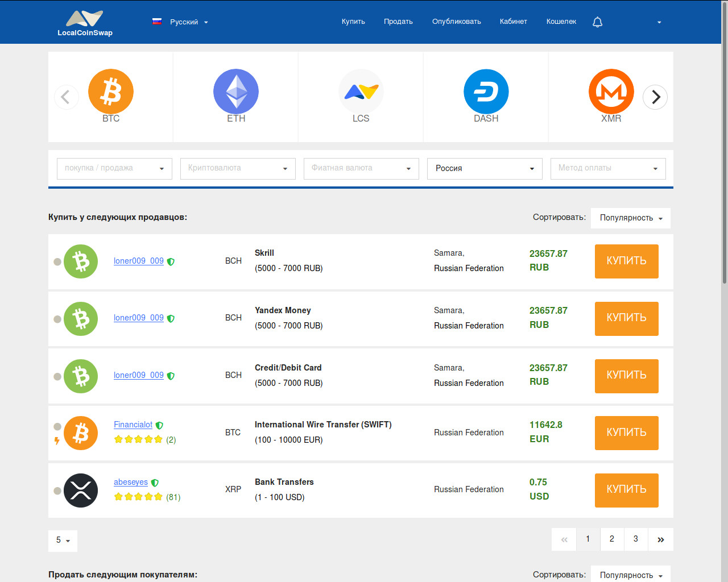Open the Фиатная валюта dropdown
The height and width of the screenshot is (582, 728).
361,168
